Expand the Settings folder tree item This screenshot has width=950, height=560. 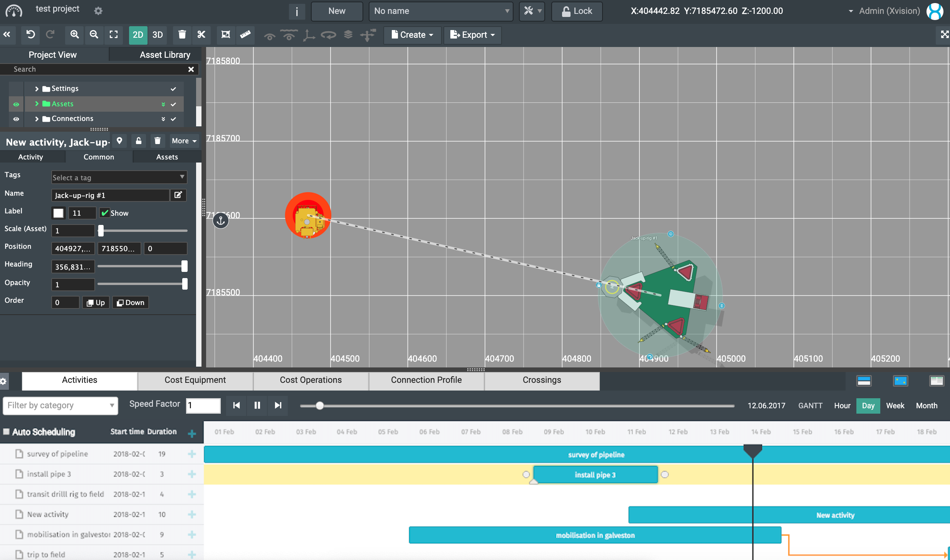tap(37, 89)
